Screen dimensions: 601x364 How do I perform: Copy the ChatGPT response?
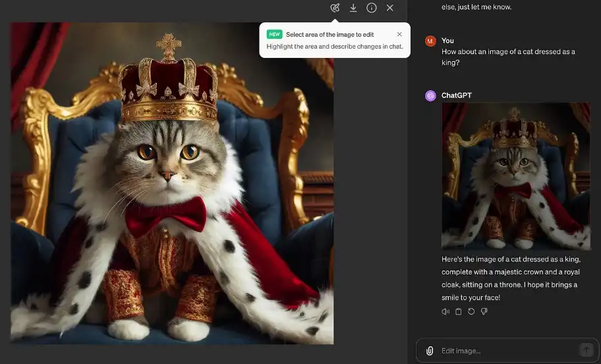click(x=458, y=311)
